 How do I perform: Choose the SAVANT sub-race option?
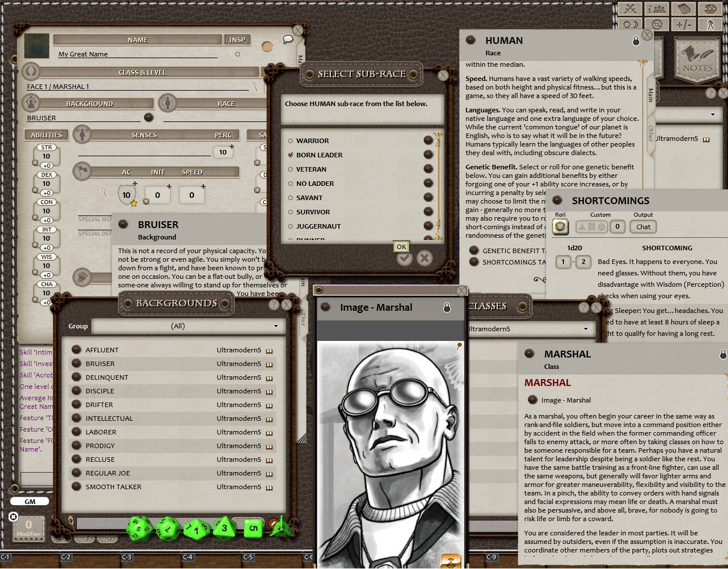point(291,198)
